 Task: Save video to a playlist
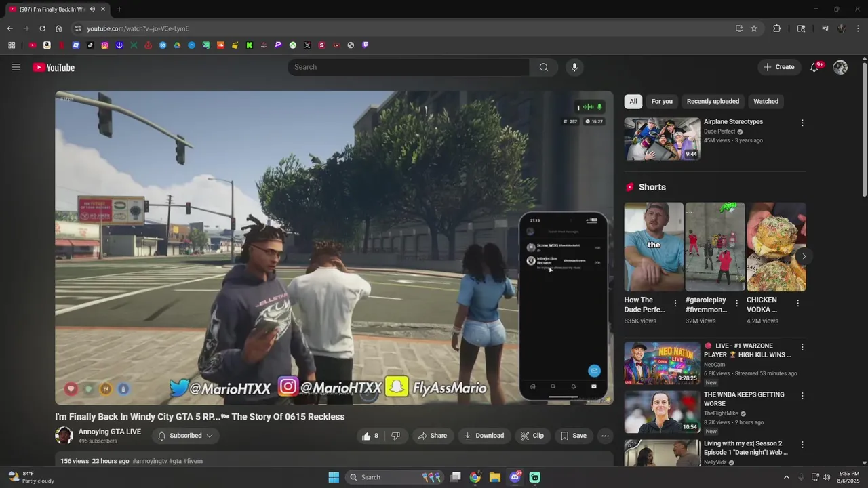click(573, 436)
